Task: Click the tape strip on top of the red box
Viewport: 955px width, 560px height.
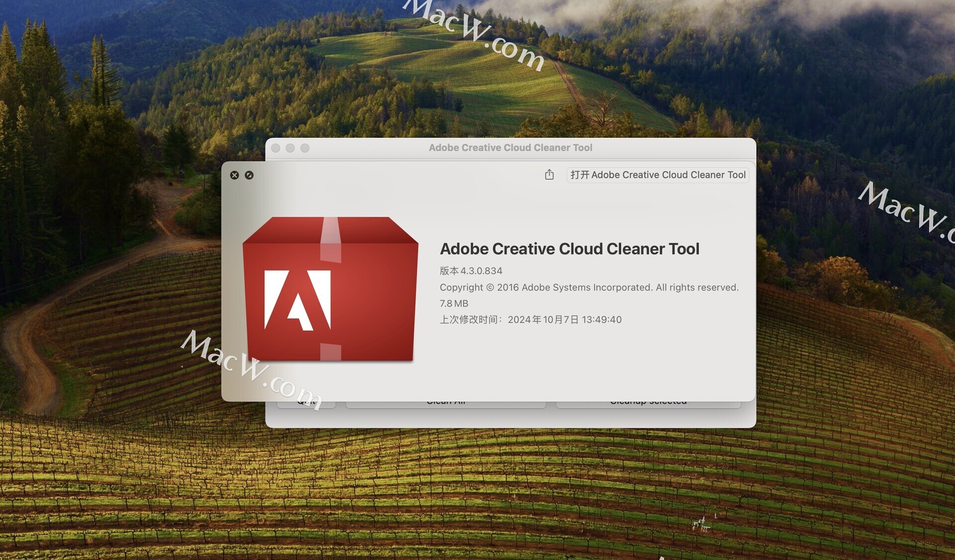Action: [x=331, y=240]
